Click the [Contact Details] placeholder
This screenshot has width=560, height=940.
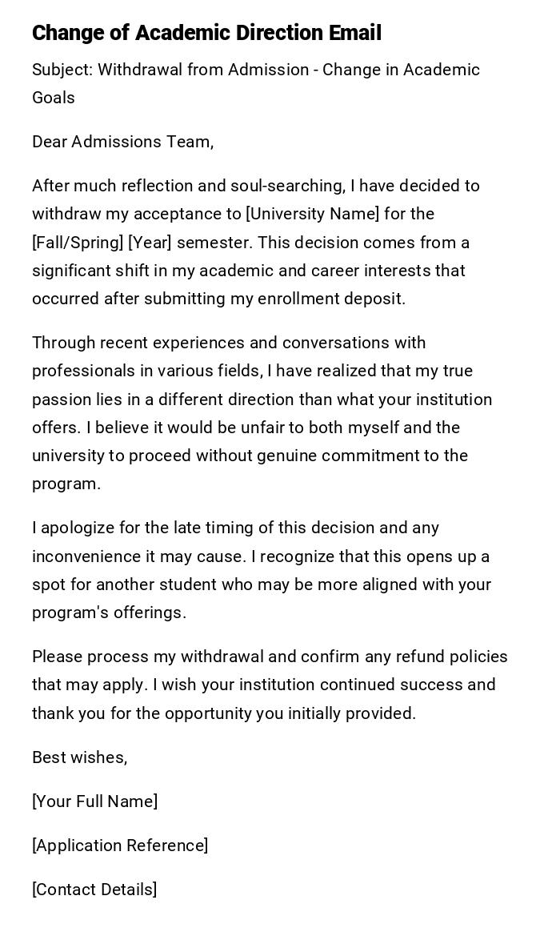94,890
